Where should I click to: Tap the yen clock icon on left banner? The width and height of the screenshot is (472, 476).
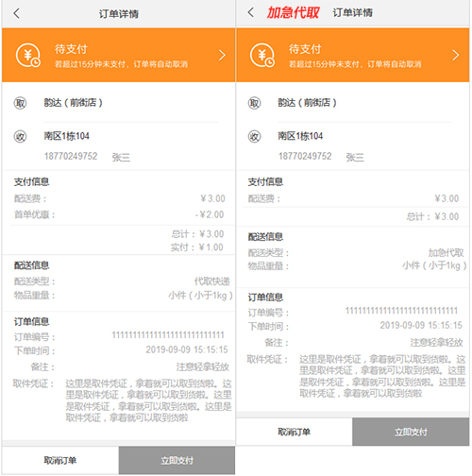click(x=28, y=56)
